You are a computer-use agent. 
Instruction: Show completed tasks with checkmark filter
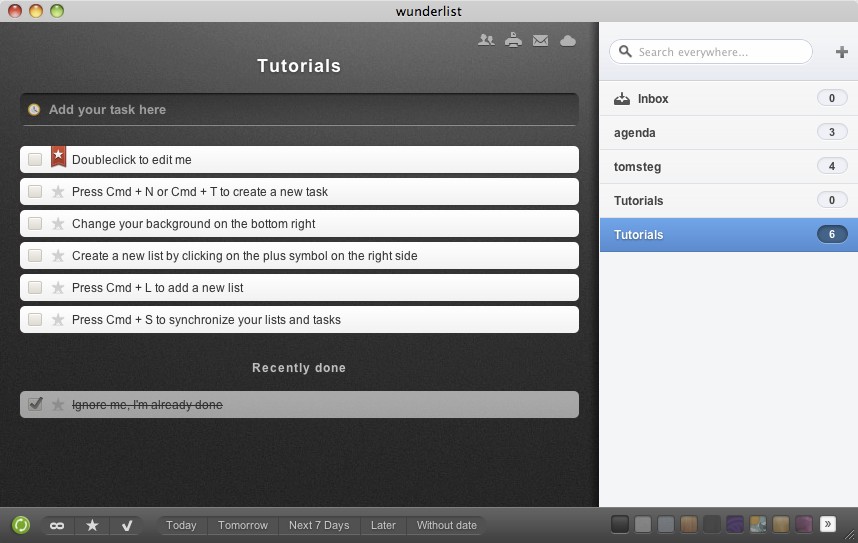pos(127,525)
